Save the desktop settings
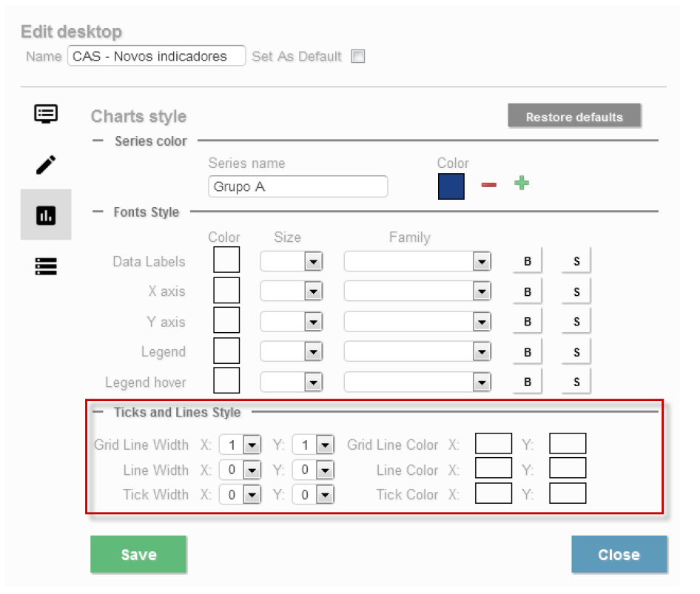 pos(138,555)
